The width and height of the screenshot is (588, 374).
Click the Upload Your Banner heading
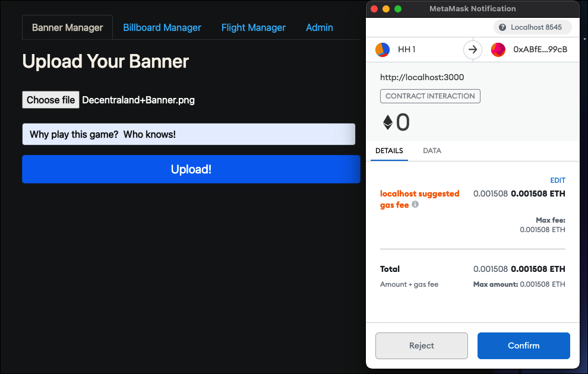tap(105, 62)
